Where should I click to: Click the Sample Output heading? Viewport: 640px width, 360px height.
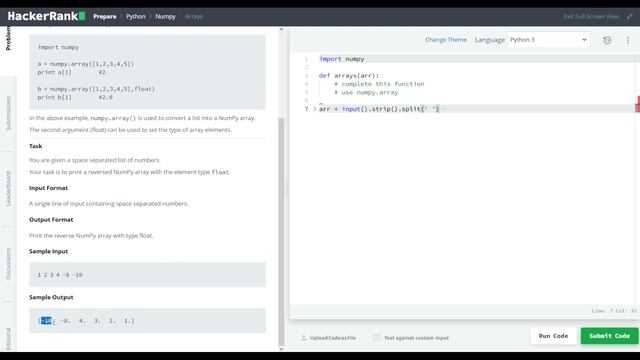[51, 297]
